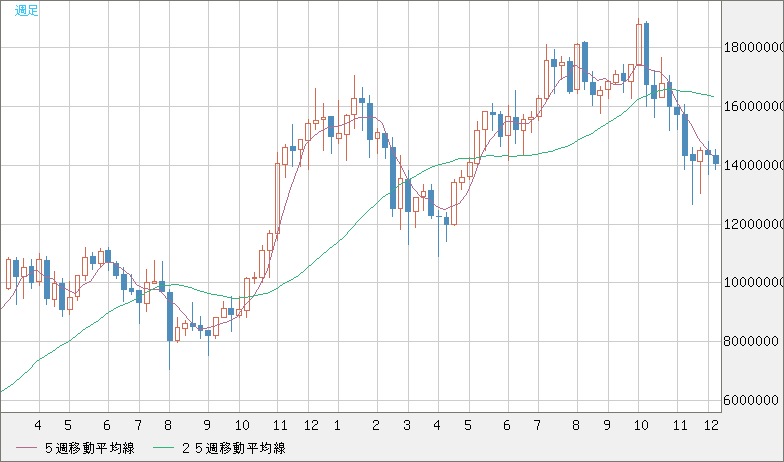Click the red line swatch for 5週移動平均線
Viewport: 784px width, 462px height.
click(21, 448)
